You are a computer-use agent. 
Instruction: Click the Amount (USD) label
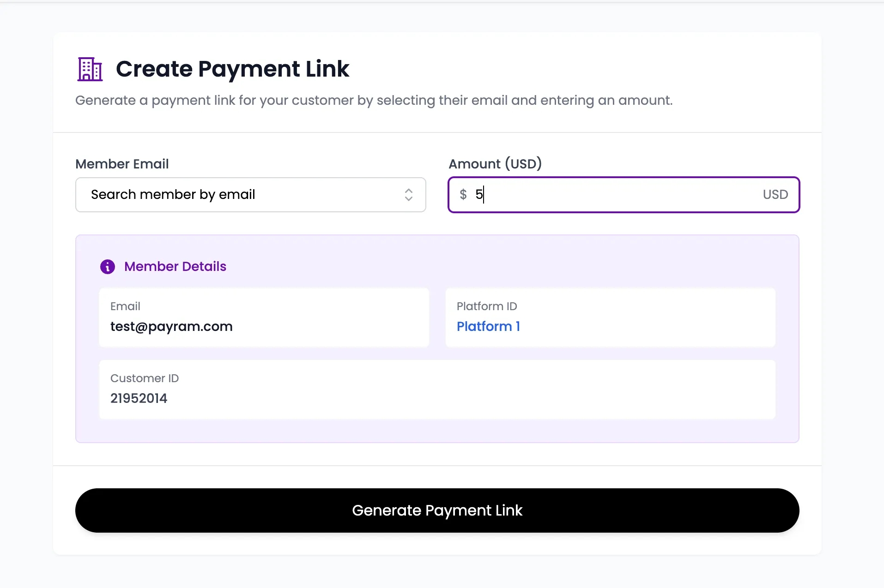(495, 164)
